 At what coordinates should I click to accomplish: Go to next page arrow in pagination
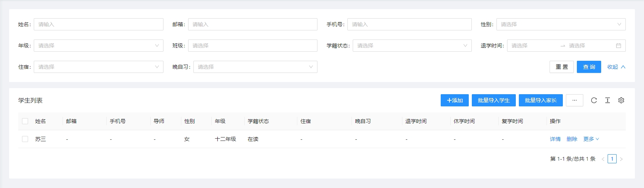pos(621,159)
